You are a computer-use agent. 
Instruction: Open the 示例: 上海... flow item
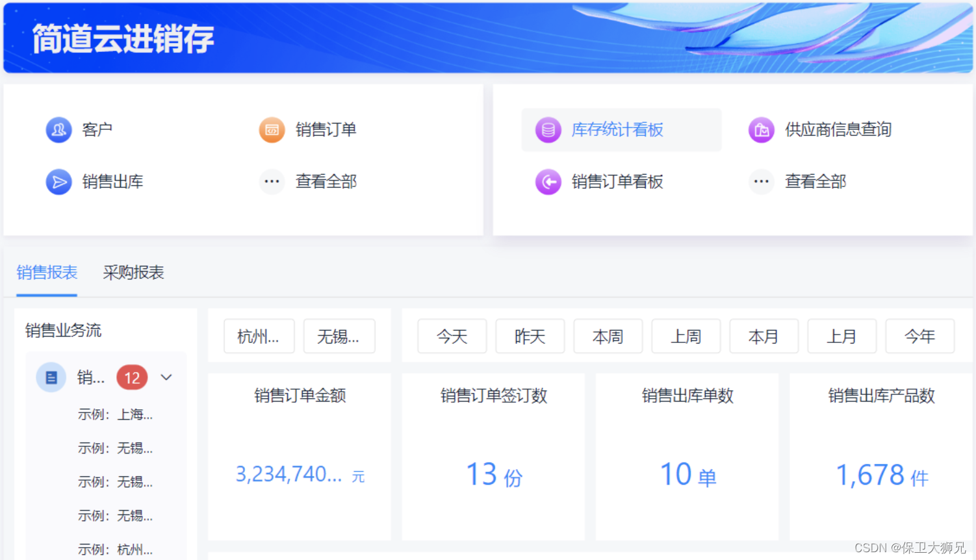coord(115,414)
